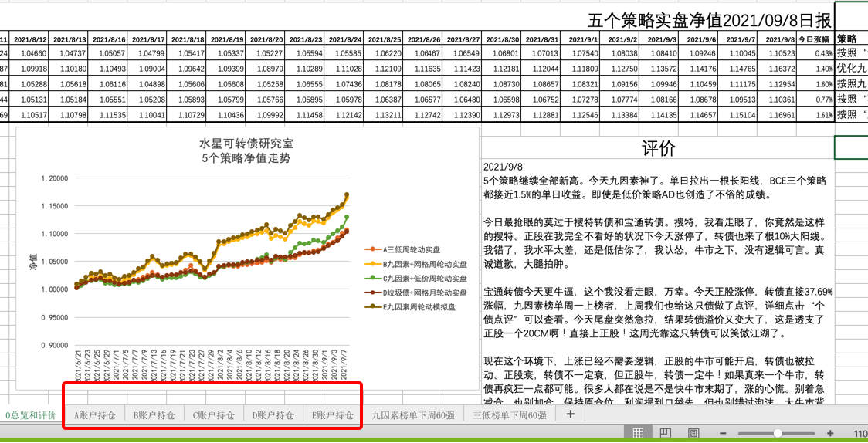Click the zoom out minus button
This screenshot has height=443, width=868.
tap(722, 432)
